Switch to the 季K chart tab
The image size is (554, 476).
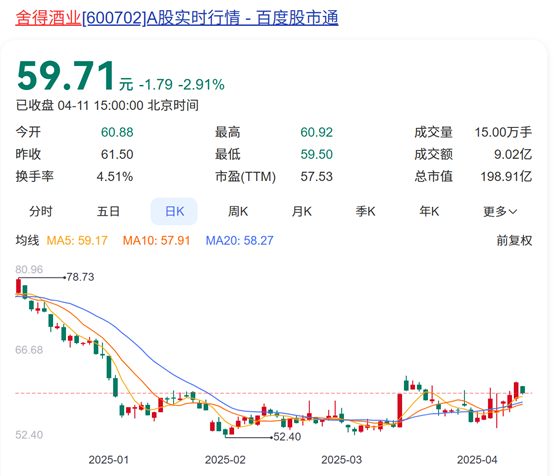click(365, 211)
